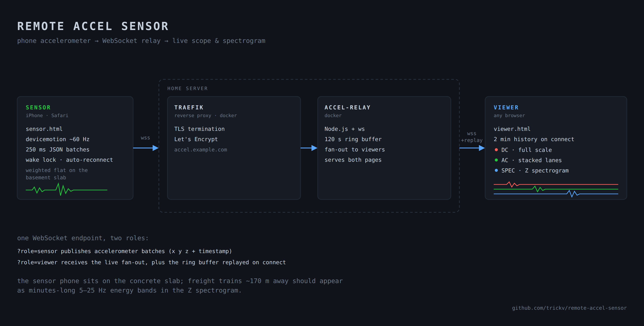Click the blue VIEWER heading
Image resolution: width=644 pixels, height=326 pixels.
click(506, 107)
